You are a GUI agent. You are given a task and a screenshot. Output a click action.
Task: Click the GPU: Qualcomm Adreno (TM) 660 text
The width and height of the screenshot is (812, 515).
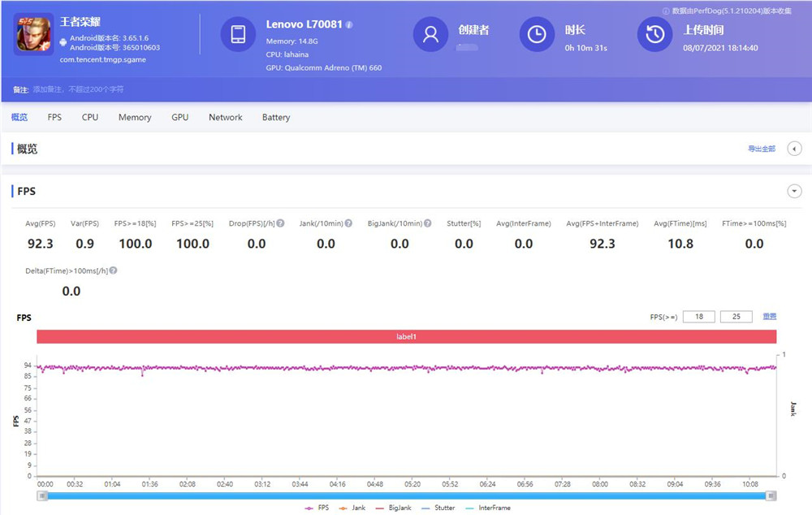(324, 68)
